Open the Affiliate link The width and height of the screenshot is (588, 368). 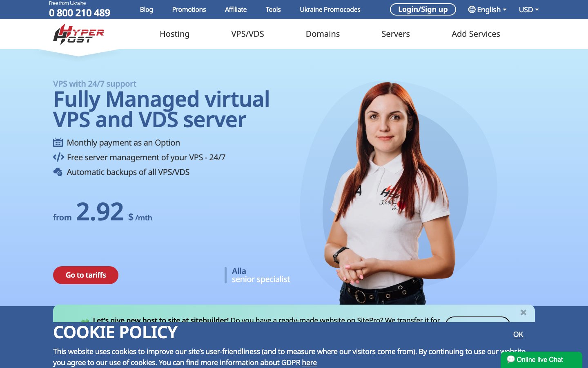click(236, 9)
